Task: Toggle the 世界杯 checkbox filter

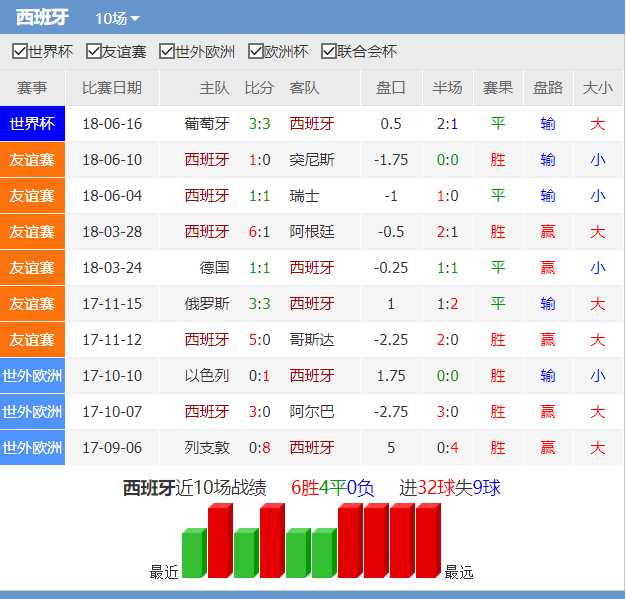Action: pos(20,51)
